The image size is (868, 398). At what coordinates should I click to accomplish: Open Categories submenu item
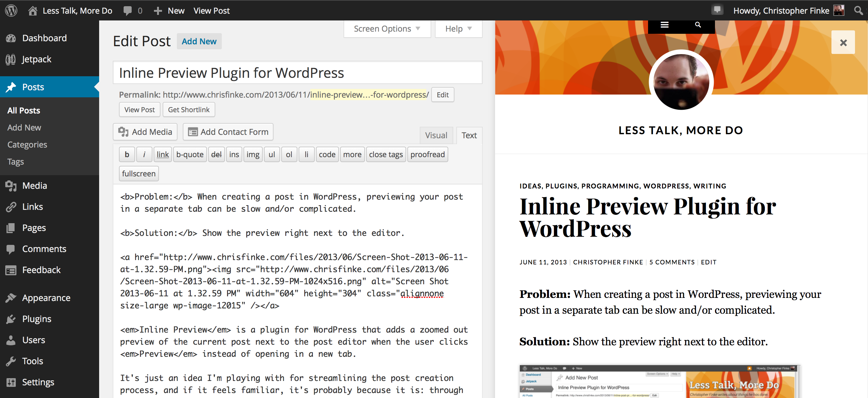[27, 145]
